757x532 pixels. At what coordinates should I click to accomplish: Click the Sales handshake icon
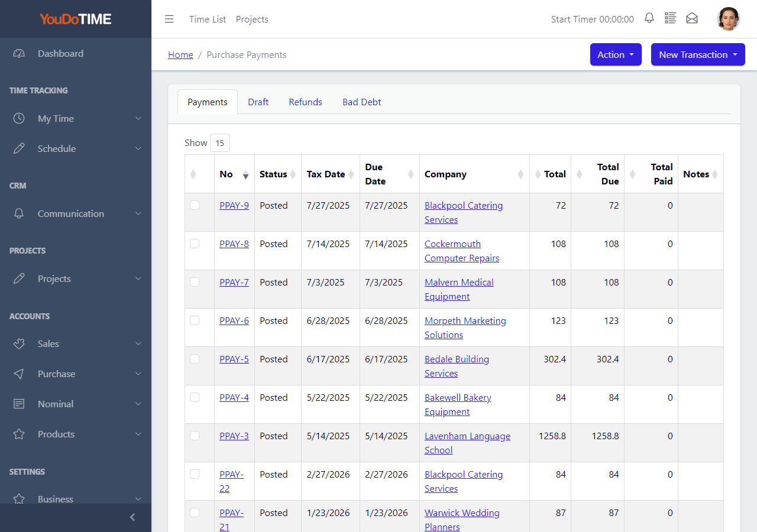(19, 343)
